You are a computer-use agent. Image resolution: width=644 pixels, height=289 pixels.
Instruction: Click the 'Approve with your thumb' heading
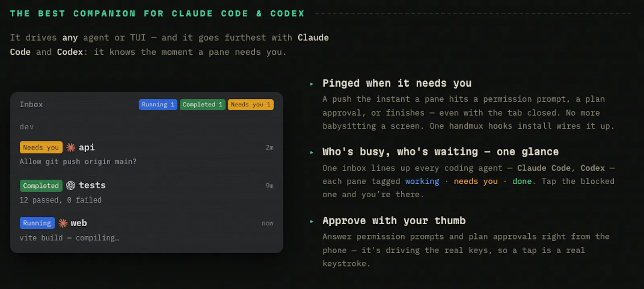coord(394,221)
